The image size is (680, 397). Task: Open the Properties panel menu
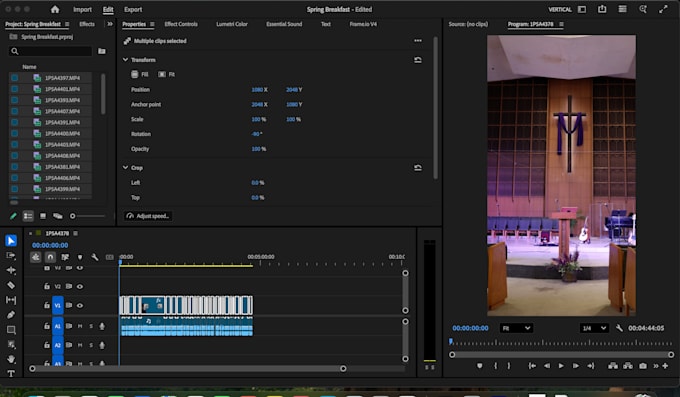click(x=152, y=24)
